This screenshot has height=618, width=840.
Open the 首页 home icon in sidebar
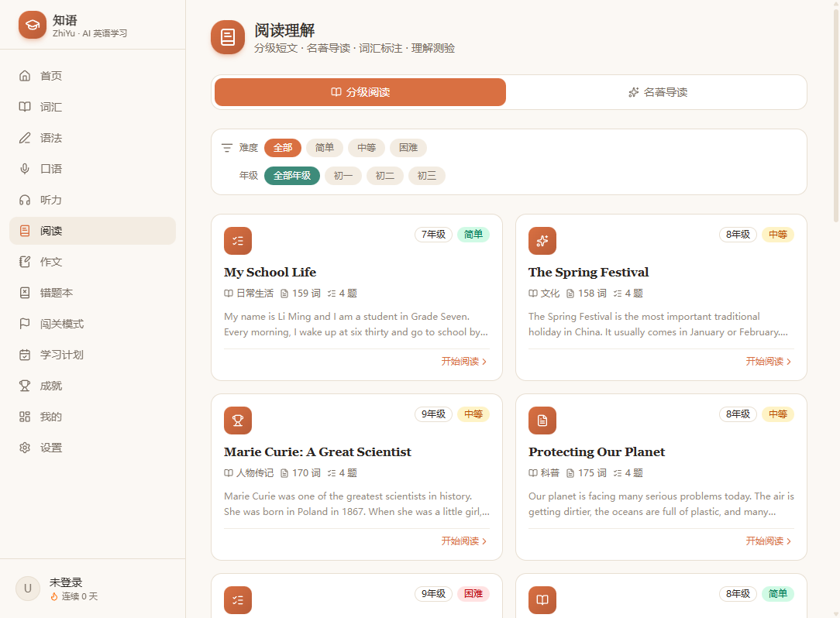tap(25, 76)
